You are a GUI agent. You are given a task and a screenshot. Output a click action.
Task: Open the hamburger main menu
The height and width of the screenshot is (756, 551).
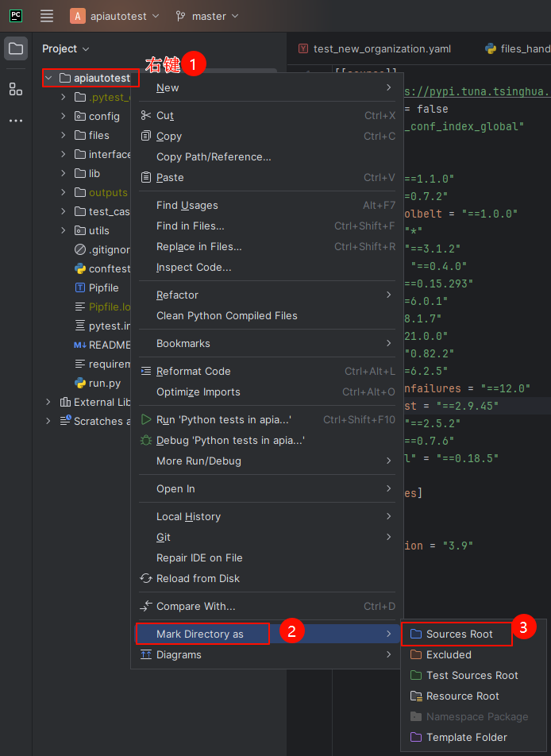tap(46, 16)
